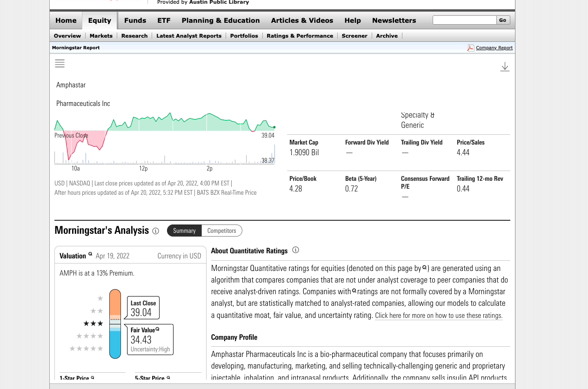The image size is (588, 389).
Task: Click the intraday price chart
Action: (165, 138)
